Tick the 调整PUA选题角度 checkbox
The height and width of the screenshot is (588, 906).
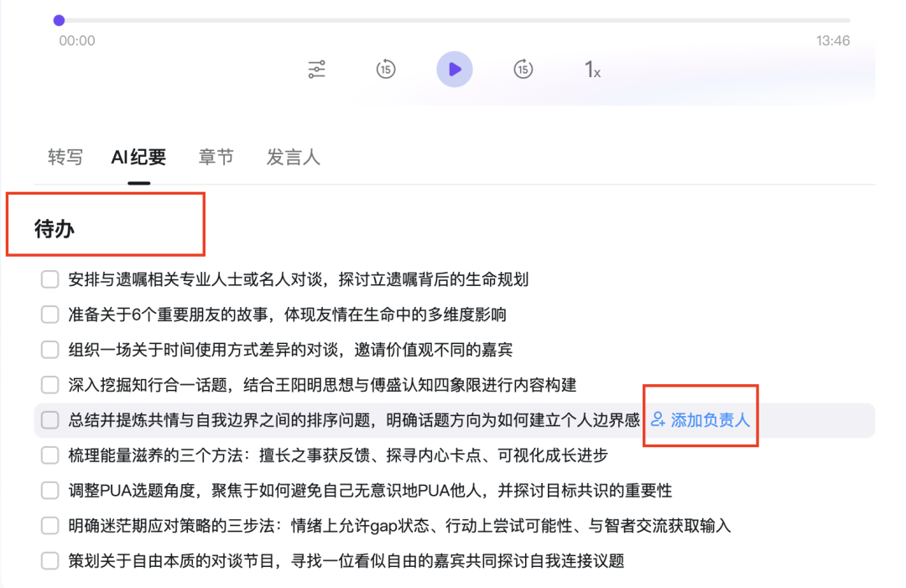coord(49,490)
